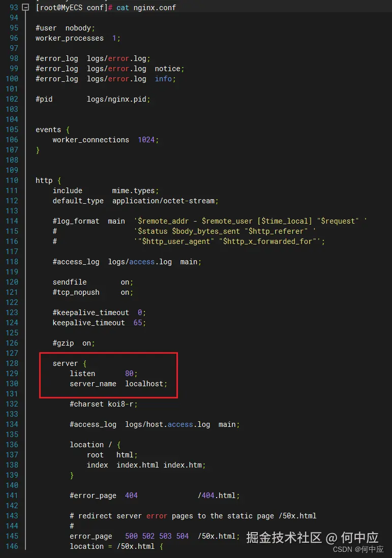
Task: Click the 'http' block keyword
Action: click(x=44, y=180)
